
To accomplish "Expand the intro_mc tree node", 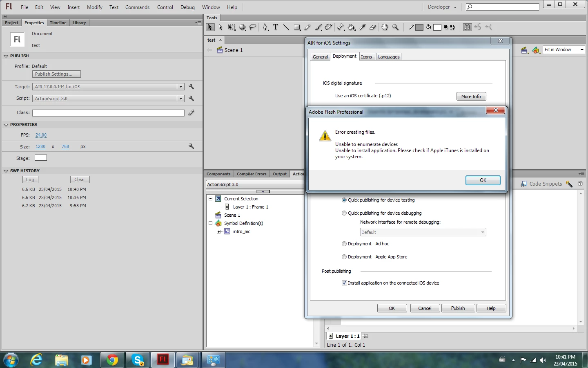I will tap(219, 231).
